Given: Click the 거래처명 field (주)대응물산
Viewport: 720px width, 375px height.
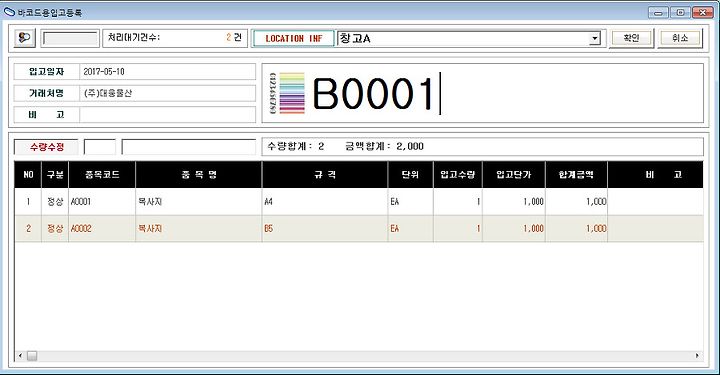Looking at the screenshot, I should pyautogui.click(x=167, y=93).
